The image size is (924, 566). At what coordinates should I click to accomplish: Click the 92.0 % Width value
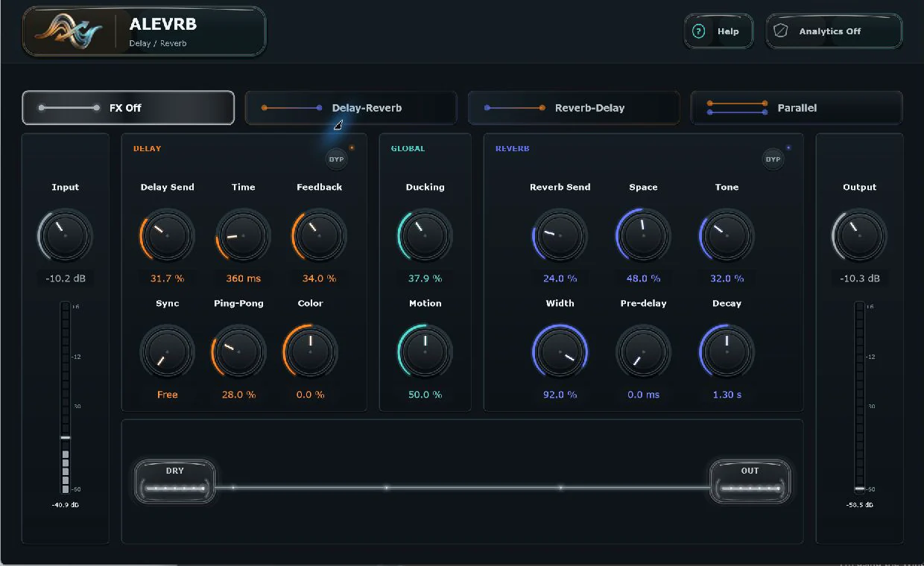point(560,395)
